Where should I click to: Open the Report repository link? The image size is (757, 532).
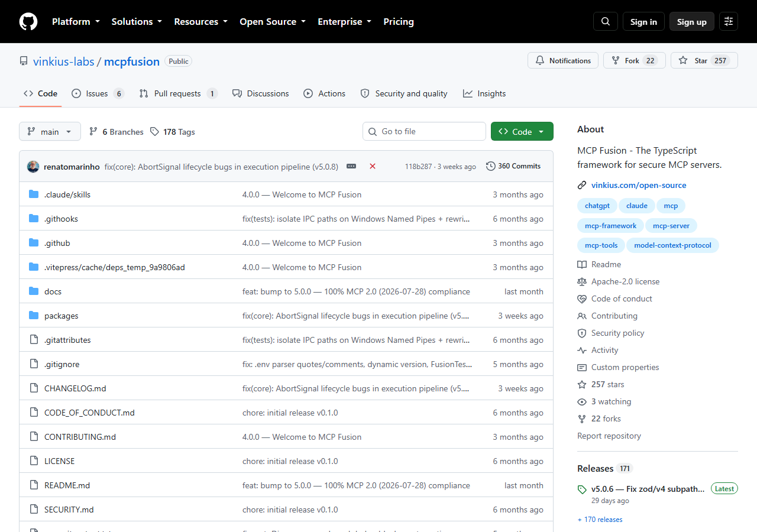point(609,436)
